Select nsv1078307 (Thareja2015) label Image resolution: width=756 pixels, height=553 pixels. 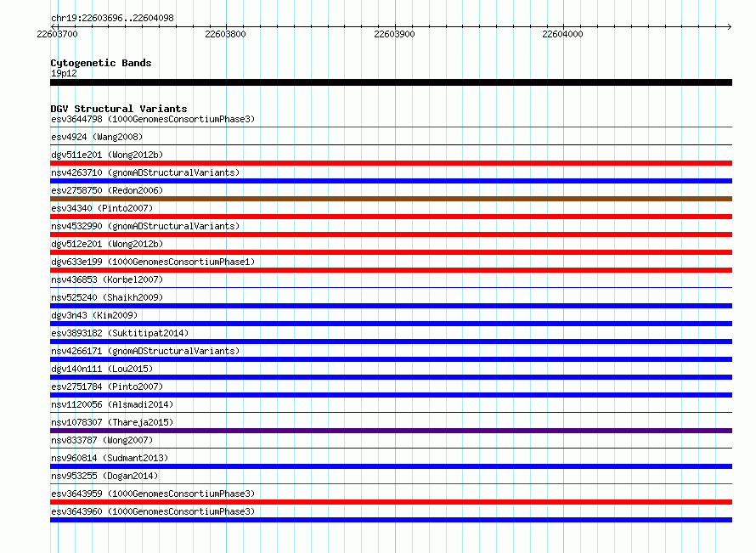pyautogui.click(x=112, y=422)
